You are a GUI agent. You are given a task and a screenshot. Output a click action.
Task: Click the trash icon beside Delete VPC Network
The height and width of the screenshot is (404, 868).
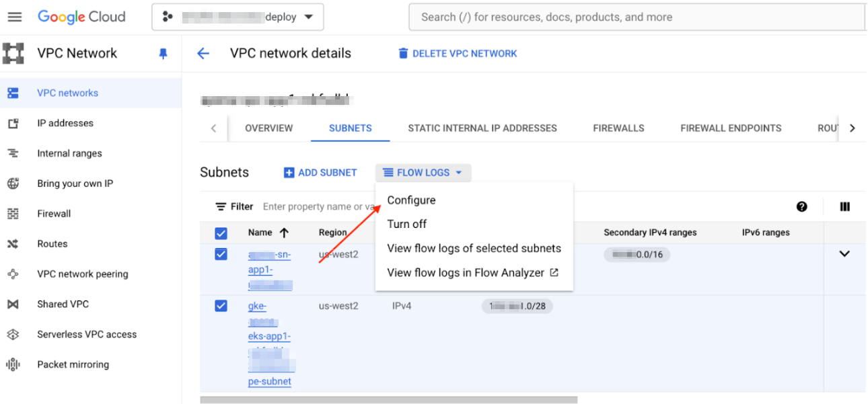click(x=403, y=54)
